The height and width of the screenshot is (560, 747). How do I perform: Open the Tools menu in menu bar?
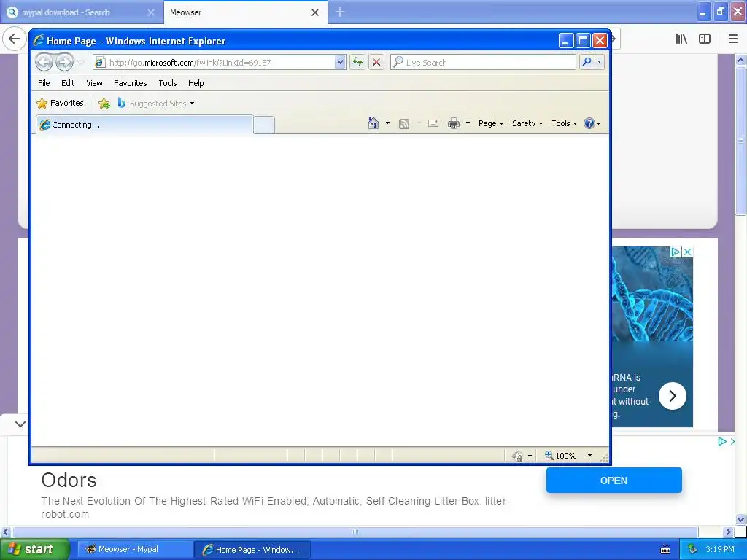(x=168, y=83)
